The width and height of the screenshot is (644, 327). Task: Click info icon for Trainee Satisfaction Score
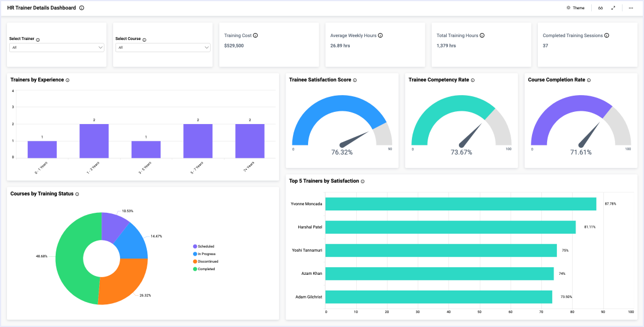355,80
